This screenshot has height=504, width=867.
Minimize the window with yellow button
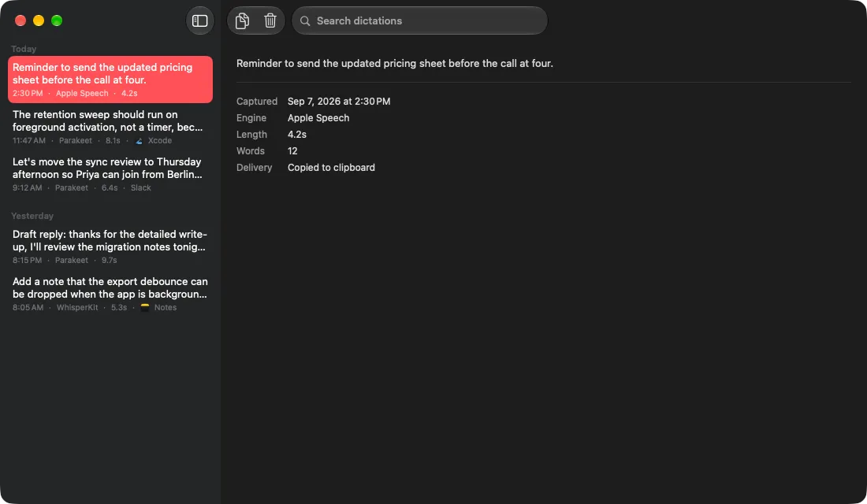[39, 21]
